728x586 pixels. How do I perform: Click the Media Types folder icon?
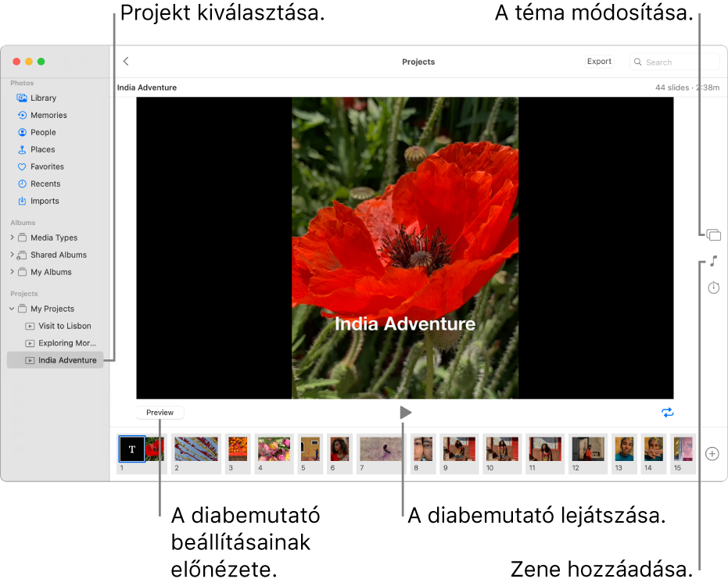point(22,238)
